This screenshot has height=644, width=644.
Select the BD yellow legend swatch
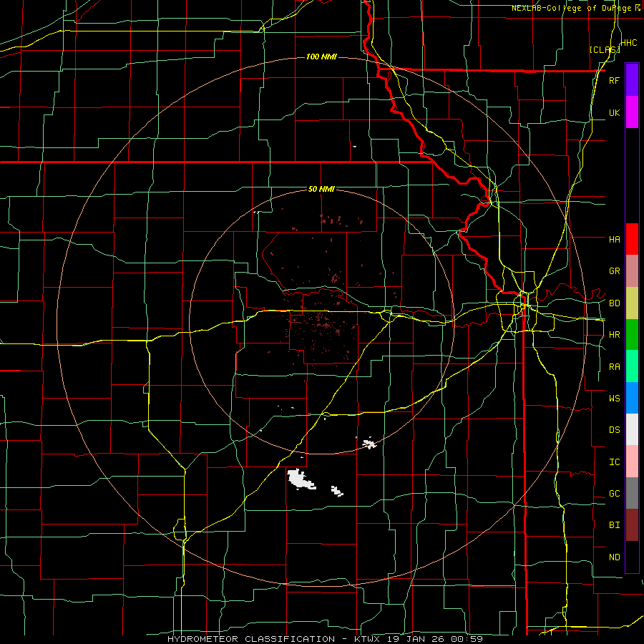(632, 303)
